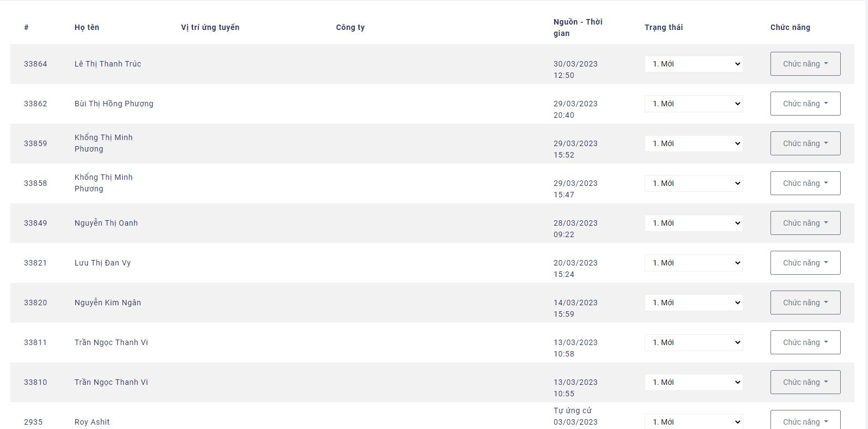Open Chức năng menu for applicant 33864

[x=805, y=64]
